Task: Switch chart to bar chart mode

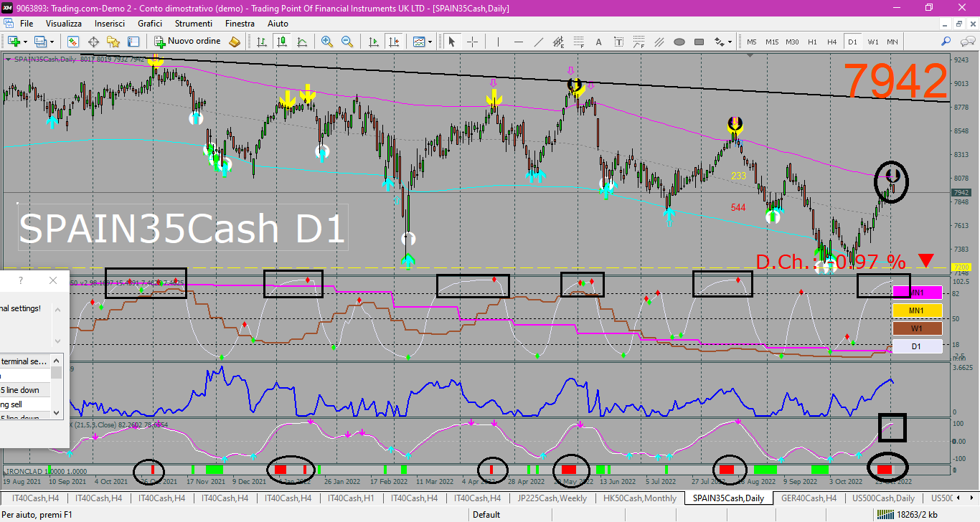Action: [262, 42]
